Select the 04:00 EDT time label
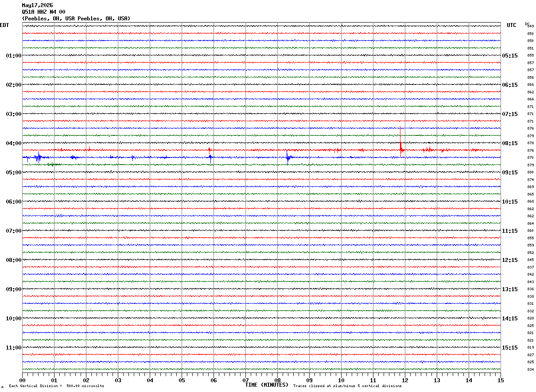Viewport: 536px width, 392px height. coord(14,143)
